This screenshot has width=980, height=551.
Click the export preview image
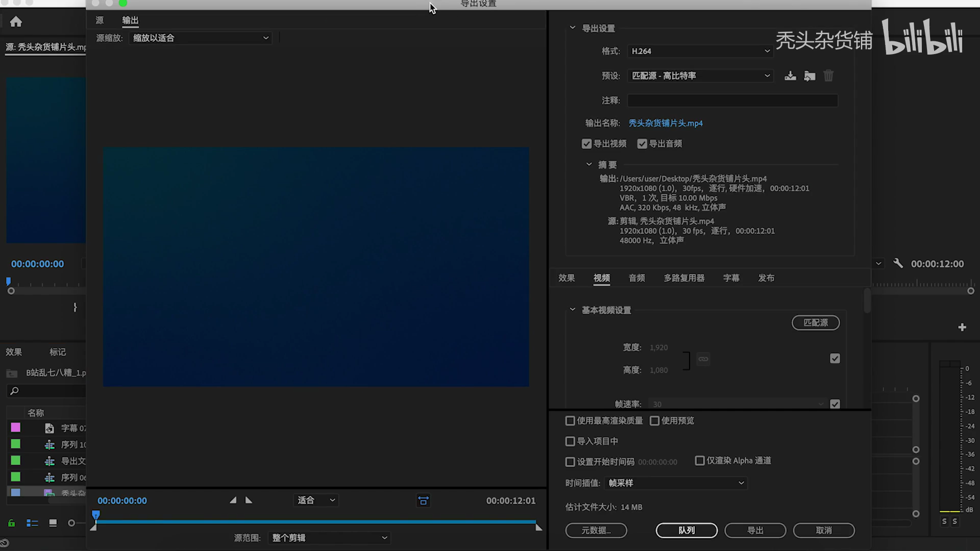point(316,267)
